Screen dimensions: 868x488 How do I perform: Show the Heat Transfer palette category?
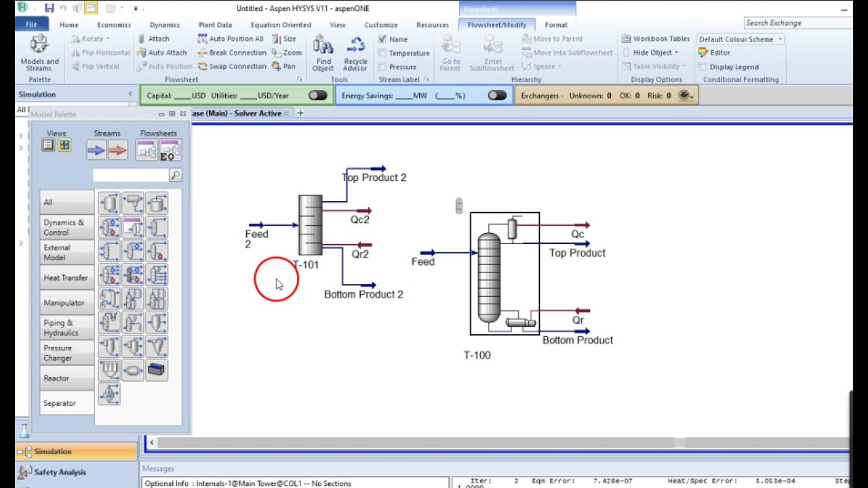66,278
